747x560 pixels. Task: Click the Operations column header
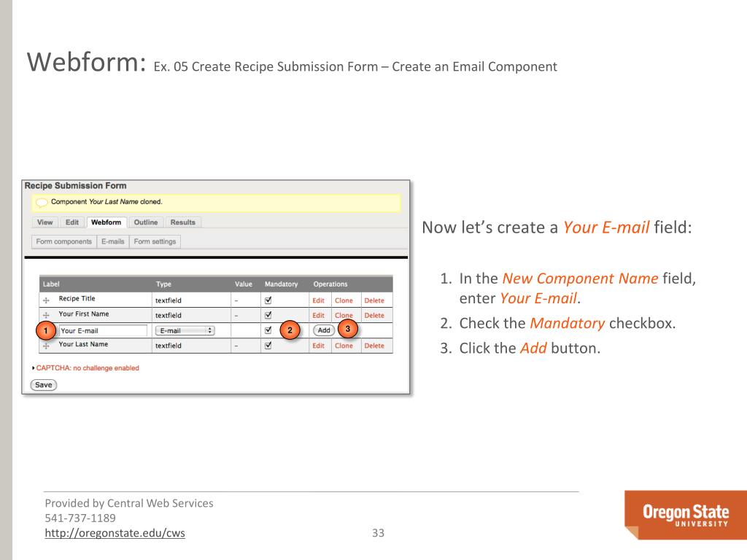[330, 284]
